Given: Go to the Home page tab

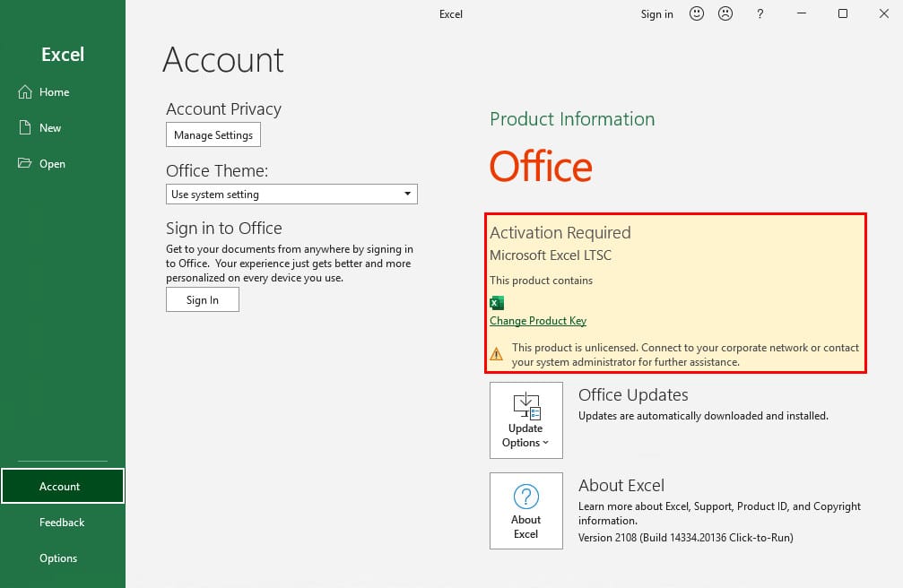Looking at the screenshot, I should click(54, 92).
